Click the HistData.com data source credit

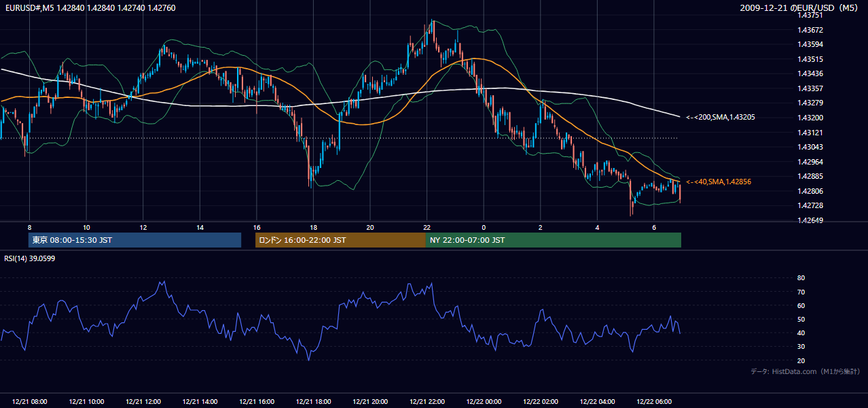click(806, 371)
